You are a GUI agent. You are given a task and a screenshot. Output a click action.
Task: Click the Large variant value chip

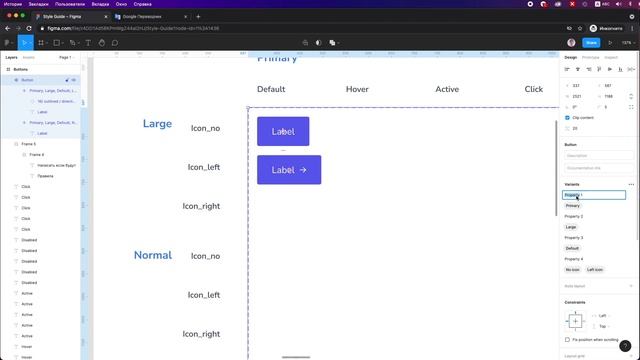(571, 227)
